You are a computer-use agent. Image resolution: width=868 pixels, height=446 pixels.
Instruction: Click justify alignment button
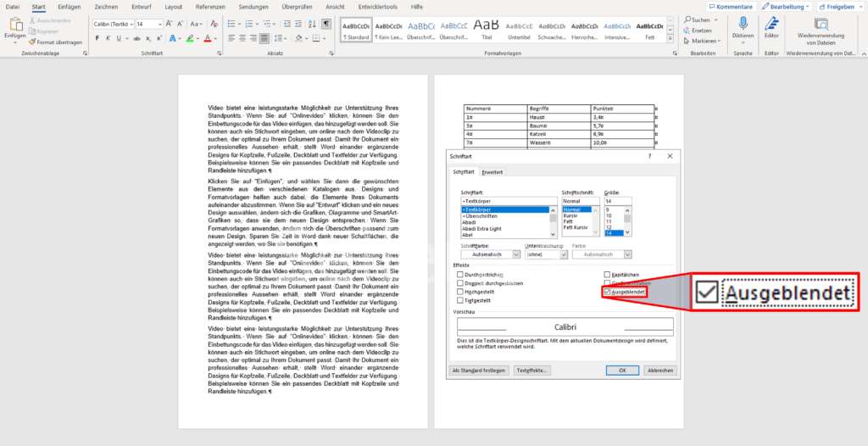(264, 38)
